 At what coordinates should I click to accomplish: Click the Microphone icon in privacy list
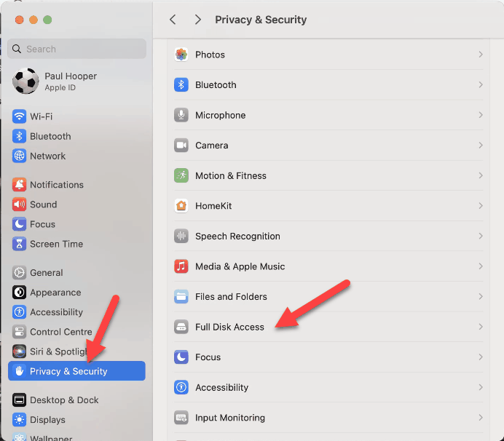(181, 115)
